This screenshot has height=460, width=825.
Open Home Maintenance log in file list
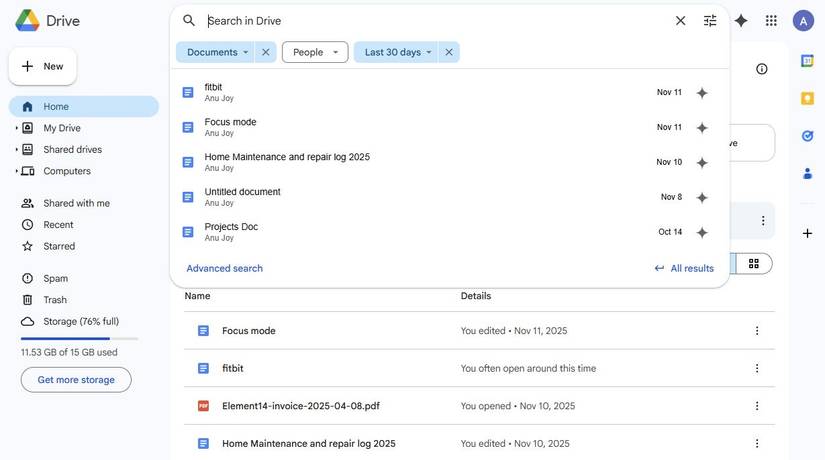pos(479,444)
